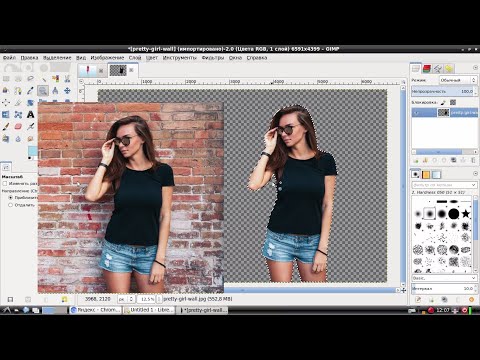Image resolution: width=480 pixels, height=360 pixels.
Task: Switch to Яндекс Chromium in taskbar
Action: [96, 310]
